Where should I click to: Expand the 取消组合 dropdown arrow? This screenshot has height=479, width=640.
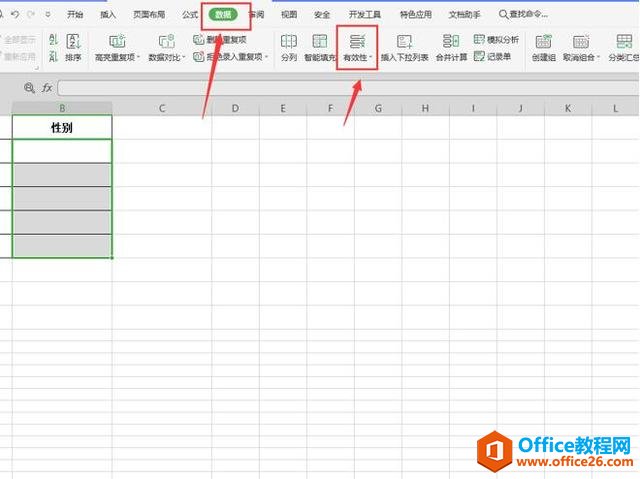[598, 58]
